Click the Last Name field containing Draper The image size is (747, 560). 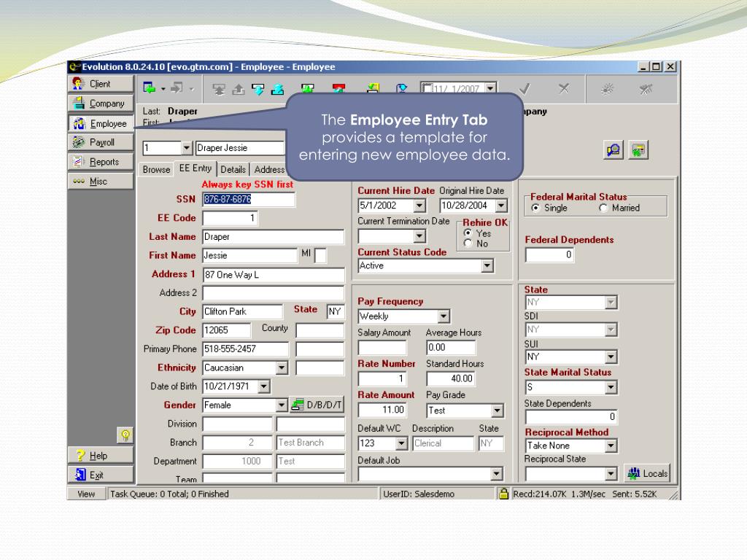[274, 237]
